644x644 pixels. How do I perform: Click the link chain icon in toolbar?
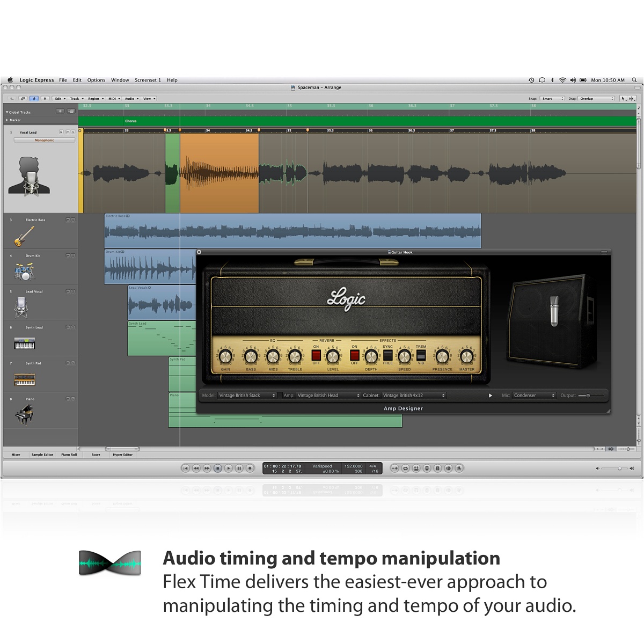(23, 99)
